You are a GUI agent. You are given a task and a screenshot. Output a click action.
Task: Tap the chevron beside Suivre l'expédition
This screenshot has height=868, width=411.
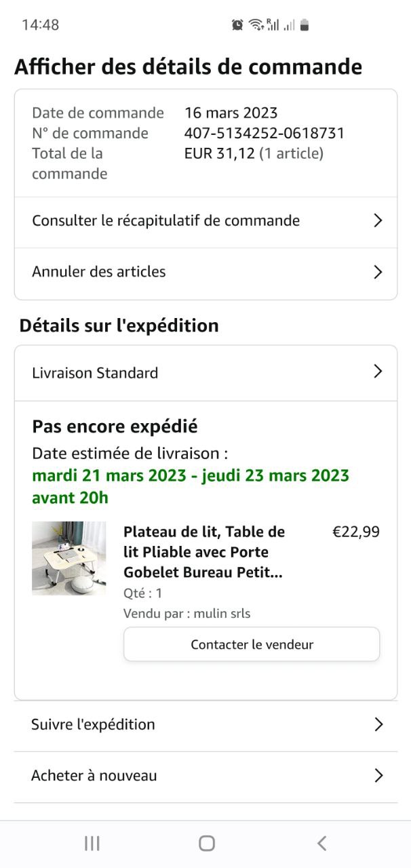coord(378,724)
